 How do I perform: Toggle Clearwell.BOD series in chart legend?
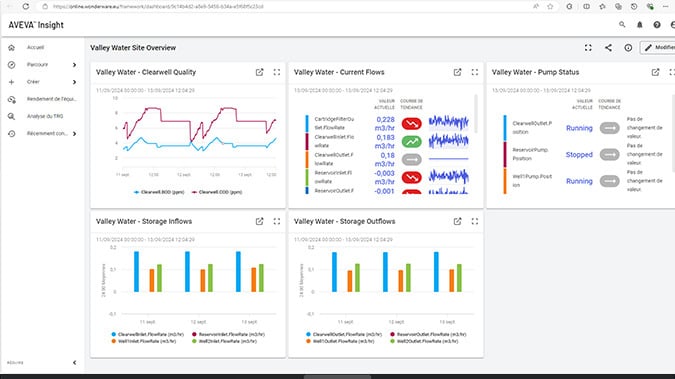pos(159,192)
